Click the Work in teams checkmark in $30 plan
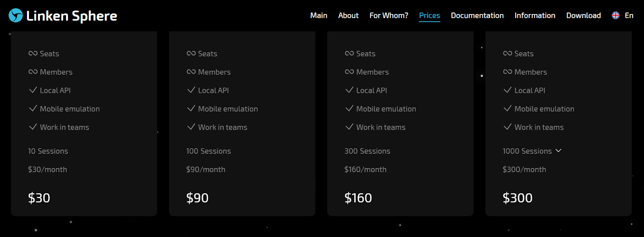Image resolution: width=644 pixels, height=237 pixels. point(33,127)
